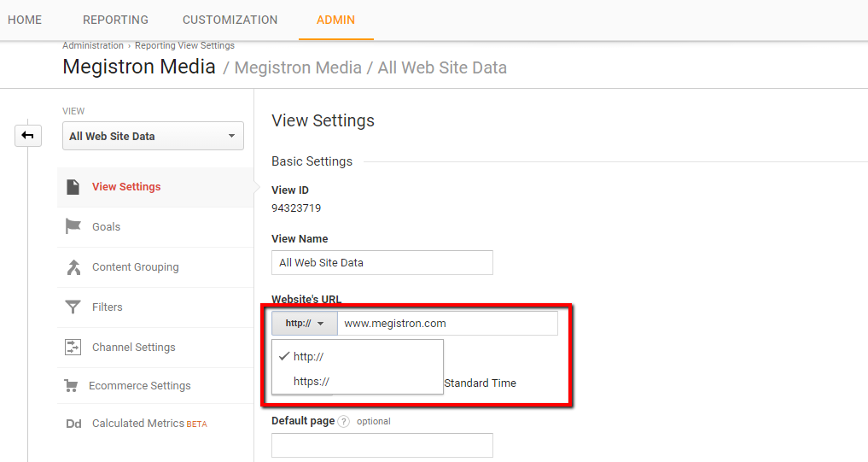
Task: Switch to the CUSTOMIZATION tab
Action: click(230, 20)
